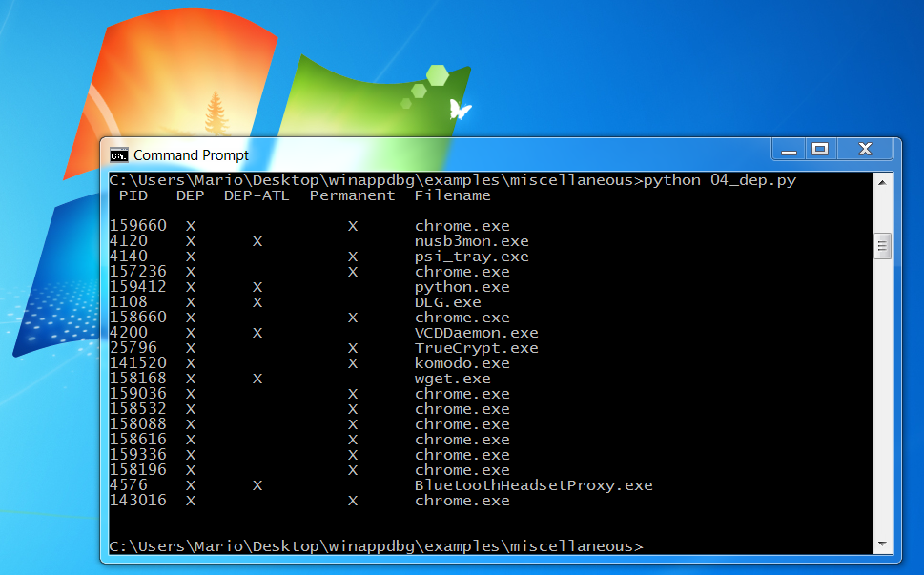Screen dimensions: 924x575
Task: Click PID 158532 in the list
Action: pos(138,409)
